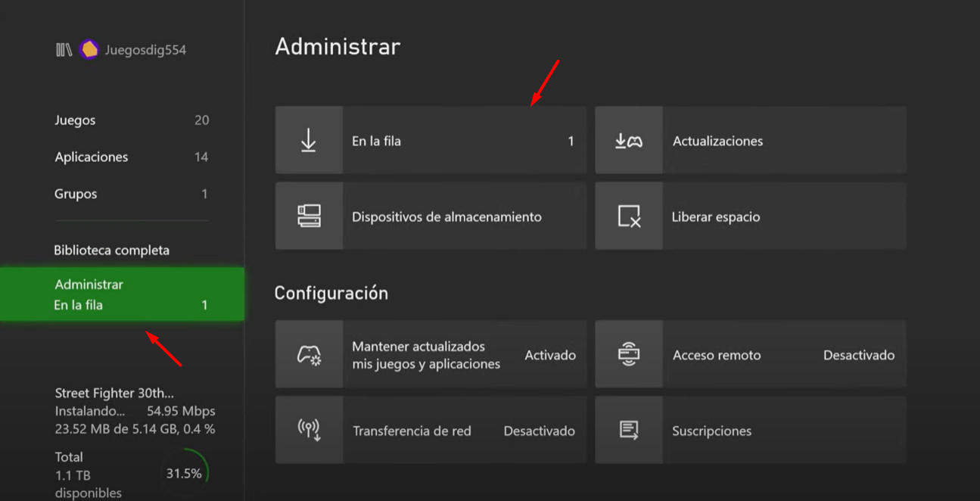Select the highlighted Administrar menu item

121,294
